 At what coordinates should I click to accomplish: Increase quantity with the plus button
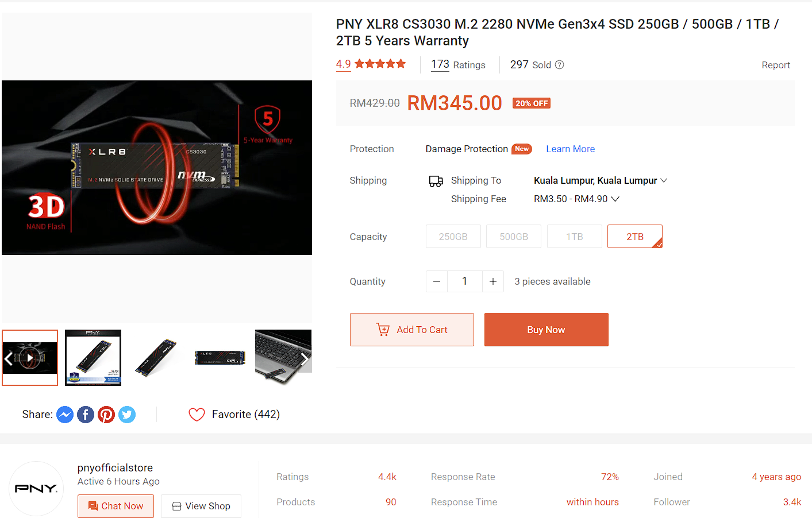(493, 281)
